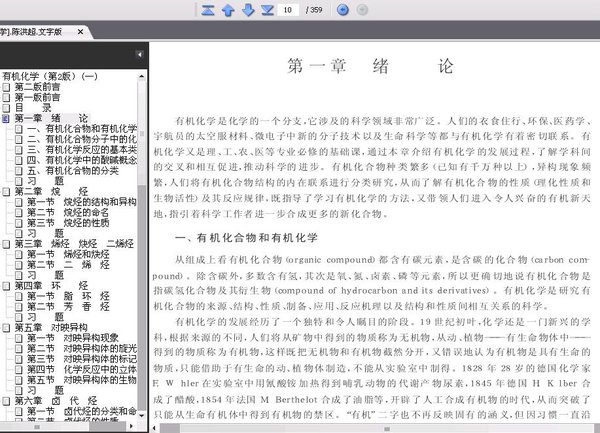Click page icon beside 第五章 对映异构

6,328
